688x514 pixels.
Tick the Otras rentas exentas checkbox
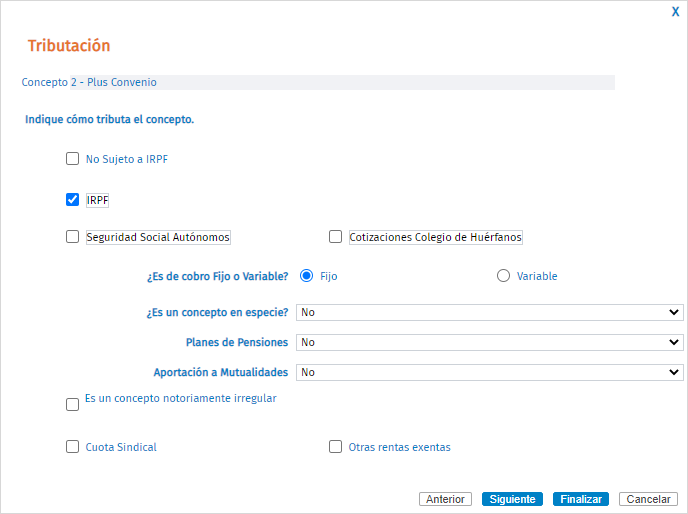(x=335, y=447)
